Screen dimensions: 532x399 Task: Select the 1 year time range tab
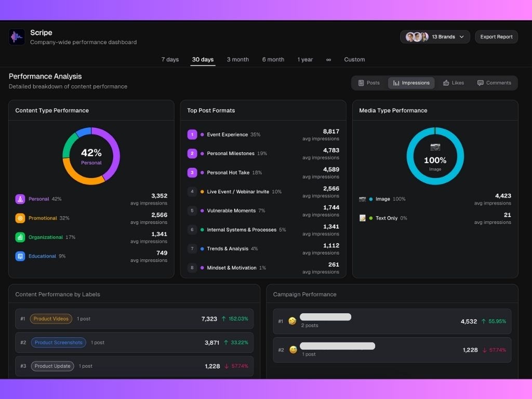pos(305,59)
